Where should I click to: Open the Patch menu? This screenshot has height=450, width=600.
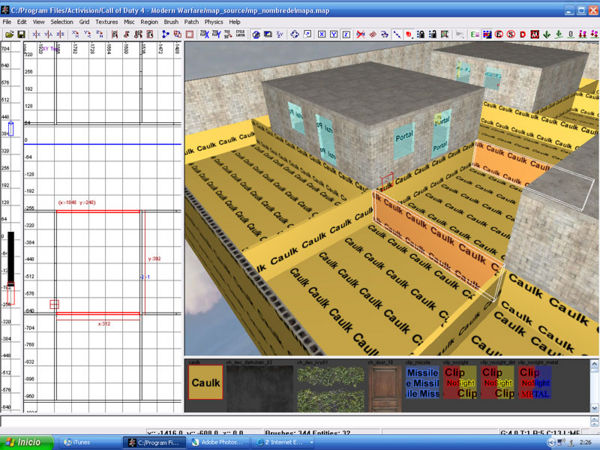[x=191, y=22]
